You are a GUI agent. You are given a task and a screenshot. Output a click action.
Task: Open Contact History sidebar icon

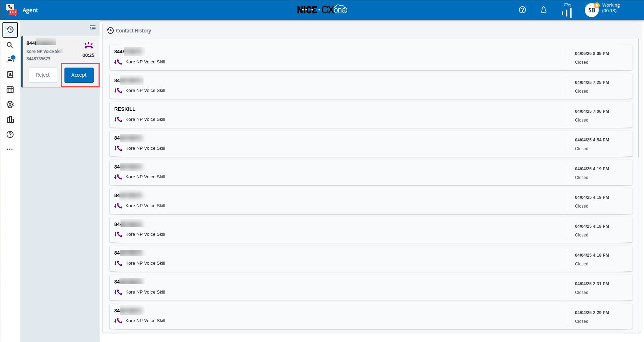(x=10, y=30)
